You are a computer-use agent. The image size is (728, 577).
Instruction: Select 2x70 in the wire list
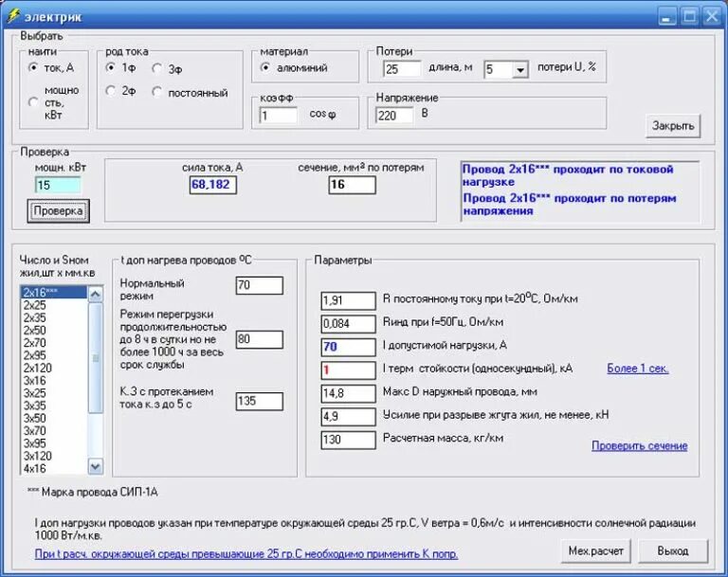click(x=54, y=343)
